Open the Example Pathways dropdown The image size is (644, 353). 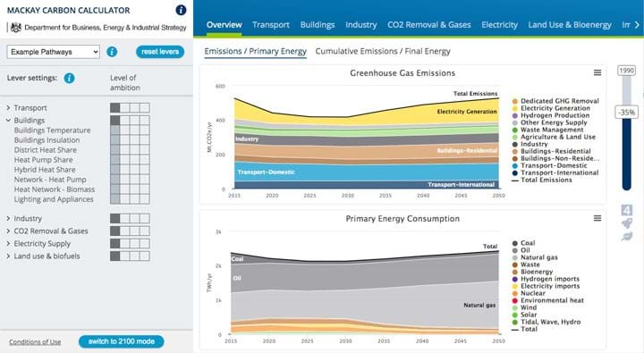click(54, 52)
